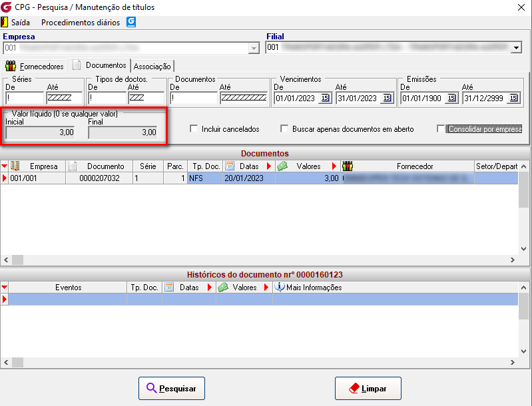Switch to the Fornecedores tab
The width and height of the screenshot is (532, 406).
click(x=35, y=66)
